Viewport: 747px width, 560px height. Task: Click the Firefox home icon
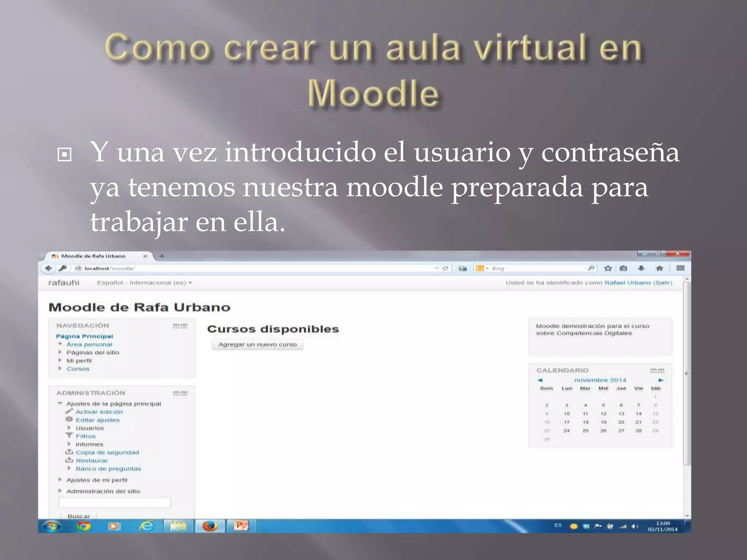pos(659,268)
